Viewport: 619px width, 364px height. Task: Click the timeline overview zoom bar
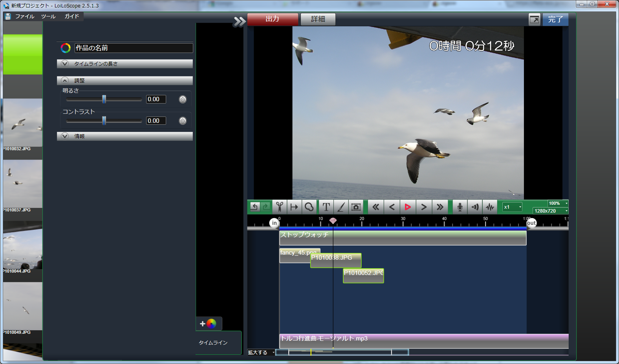click(342, 352)
